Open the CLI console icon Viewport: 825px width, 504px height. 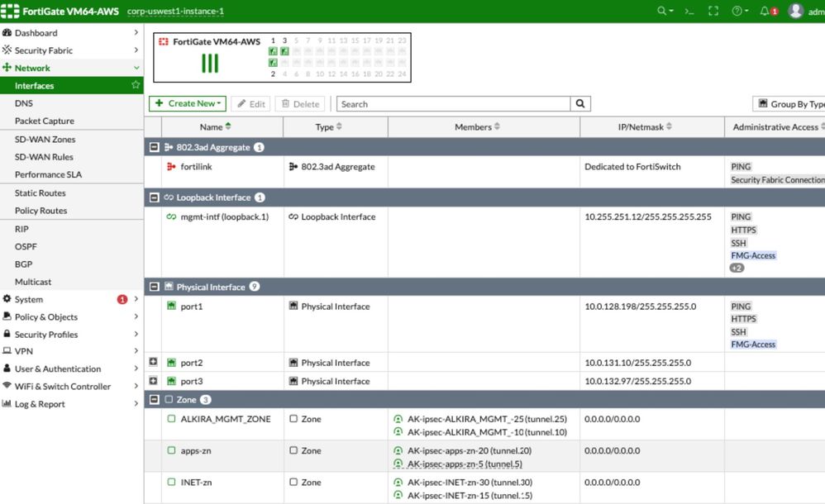point(689,12)
